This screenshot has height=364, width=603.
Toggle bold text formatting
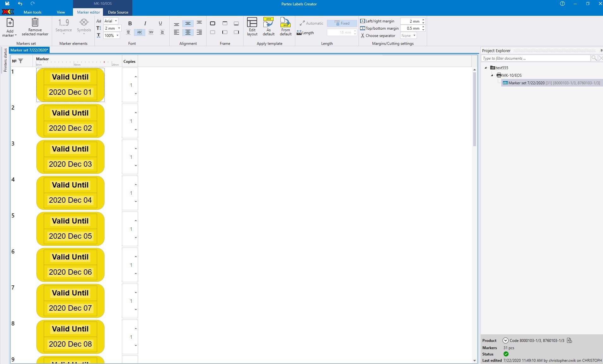coord(130,23)
